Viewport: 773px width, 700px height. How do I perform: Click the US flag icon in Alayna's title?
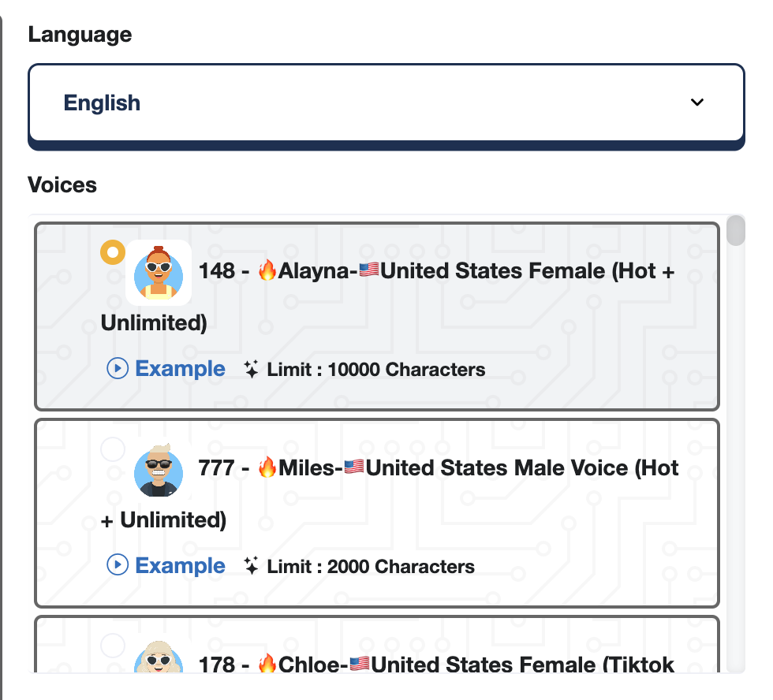(368, 271)
